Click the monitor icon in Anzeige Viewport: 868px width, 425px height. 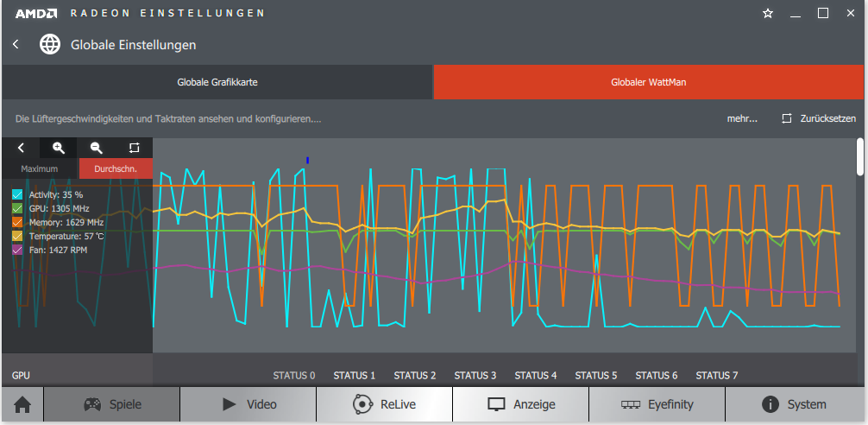click(x=496, y=404)
